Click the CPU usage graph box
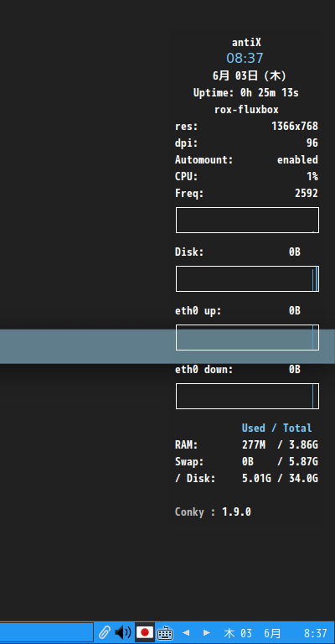 click(x=247, y=221)
